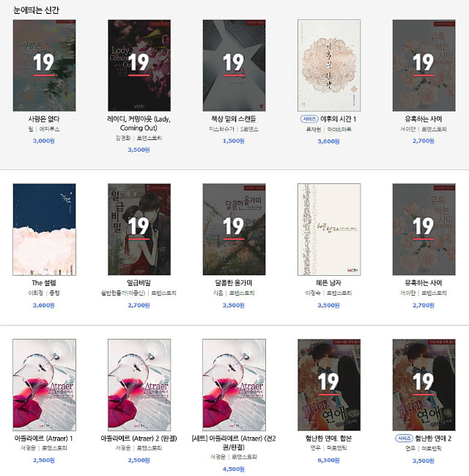Screen dimensions: 469x476
Task: Open the 달콤한 올가미 cover image
Action: point(234,230)
